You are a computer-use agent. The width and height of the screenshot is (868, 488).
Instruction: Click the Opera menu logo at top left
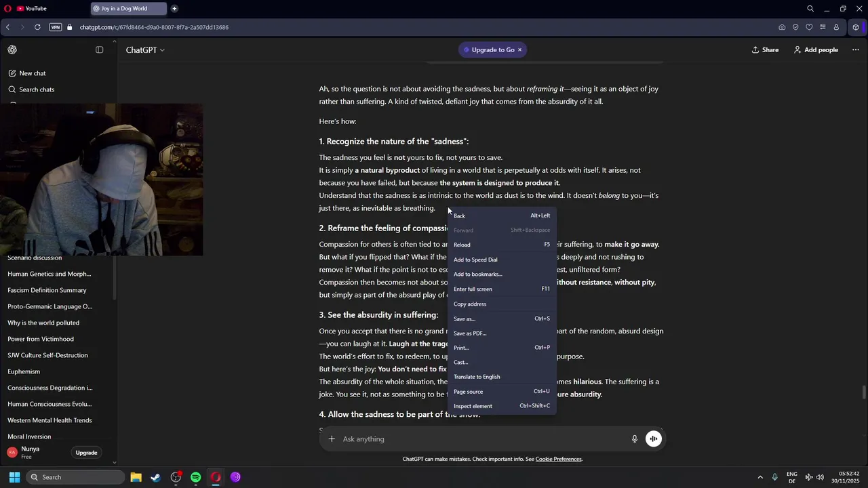pyautogui.click(x=7, y=9)
